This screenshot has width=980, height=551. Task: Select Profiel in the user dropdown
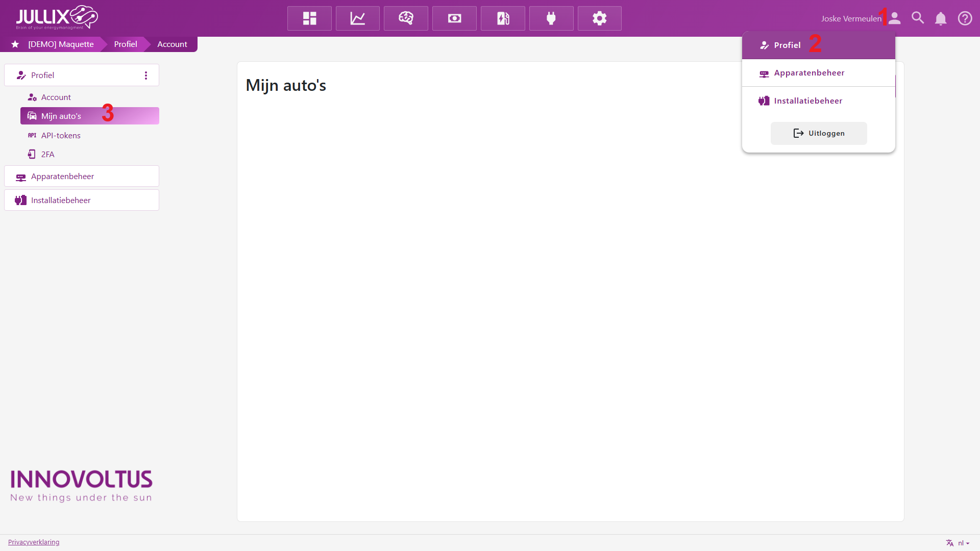787,45
